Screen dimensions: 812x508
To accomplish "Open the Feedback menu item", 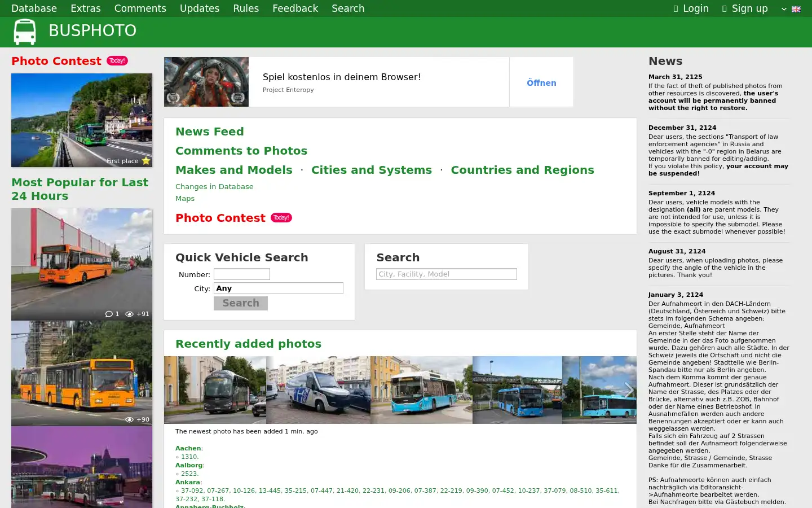I will [295, 8].
